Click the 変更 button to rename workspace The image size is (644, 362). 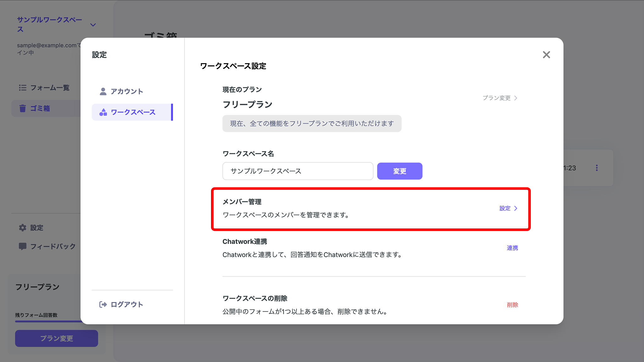tap(400, 171)
